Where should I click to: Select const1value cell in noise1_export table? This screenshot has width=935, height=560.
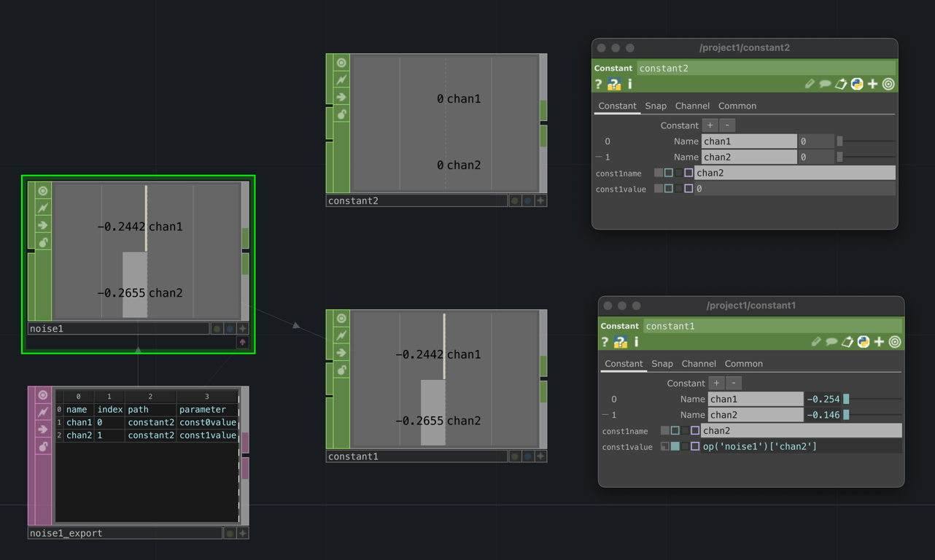click(x=207, y=435)
